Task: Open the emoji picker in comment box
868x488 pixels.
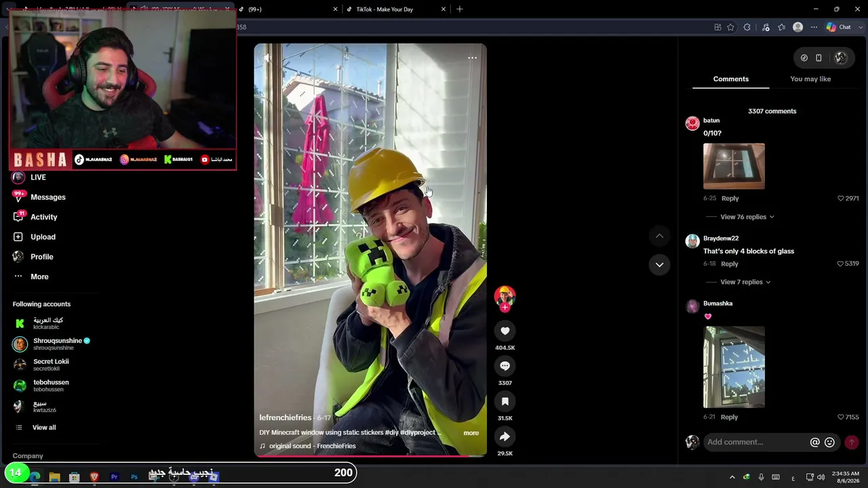Action: pyautogui.click(x=829, y=443)
